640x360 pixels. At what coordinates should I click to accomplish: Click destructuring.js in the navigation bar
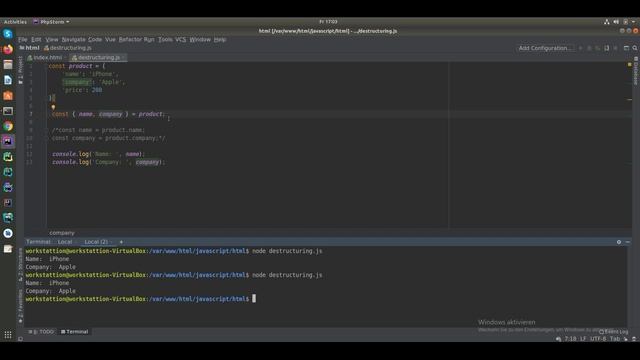tap(68, 48)
